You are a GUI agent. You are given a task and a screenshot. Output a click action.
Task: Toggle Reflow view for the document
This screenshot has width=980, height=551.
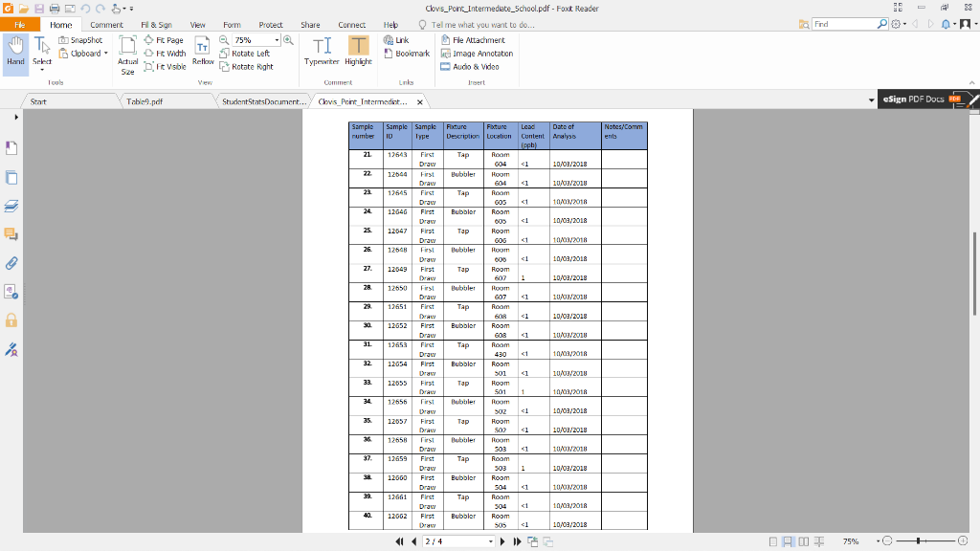tap(203, 48)
